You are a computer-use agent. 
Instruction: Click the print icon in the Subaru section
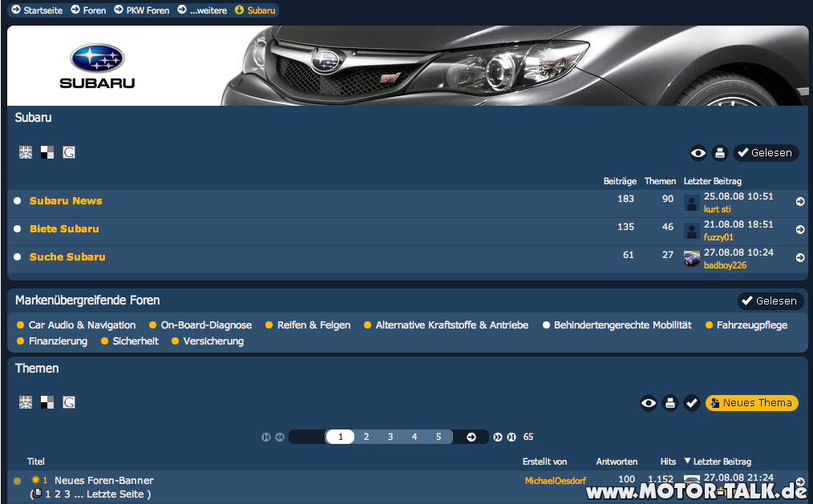[720, 153]
